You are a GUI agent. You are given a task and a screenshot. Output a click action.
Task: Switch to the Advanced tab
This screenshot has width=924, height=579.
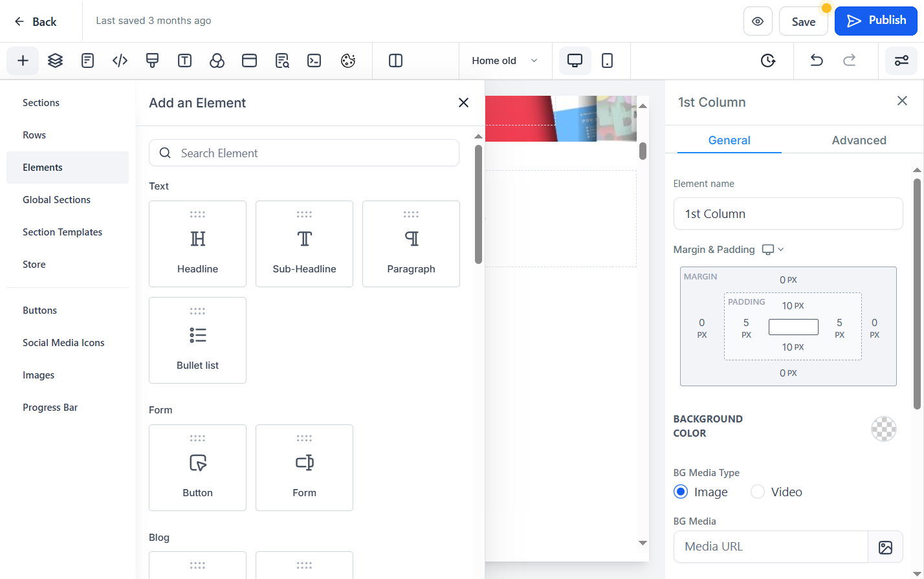coord(859,140)
